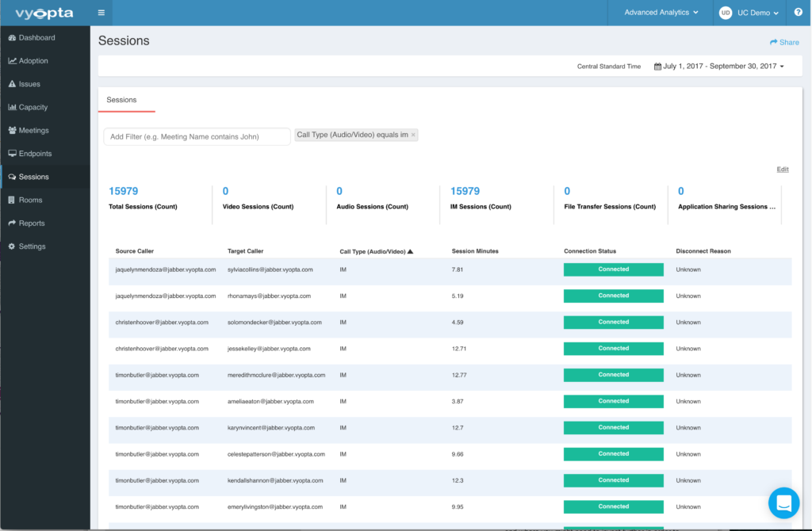Click the Vyopta logo

tap(44, 13)
